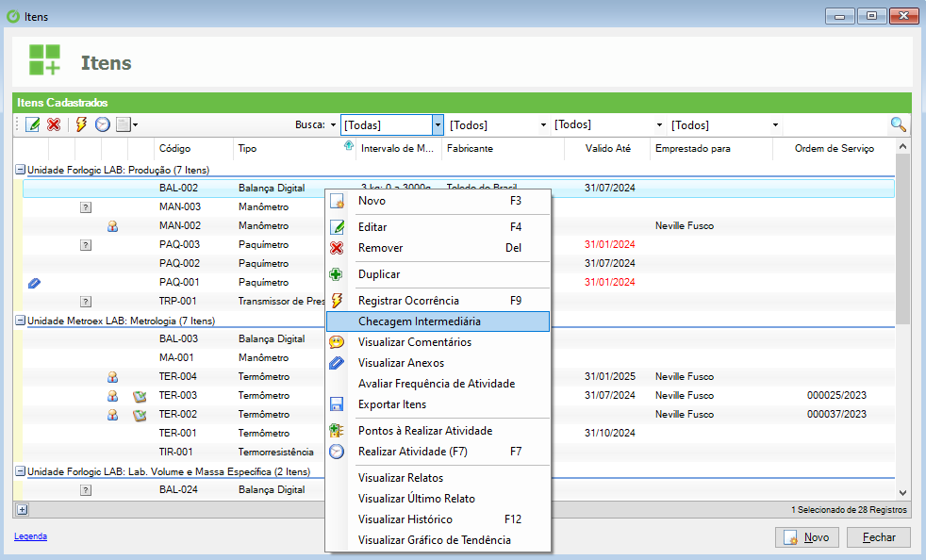Click service order number 000025/2023

(x=836, y=395)
